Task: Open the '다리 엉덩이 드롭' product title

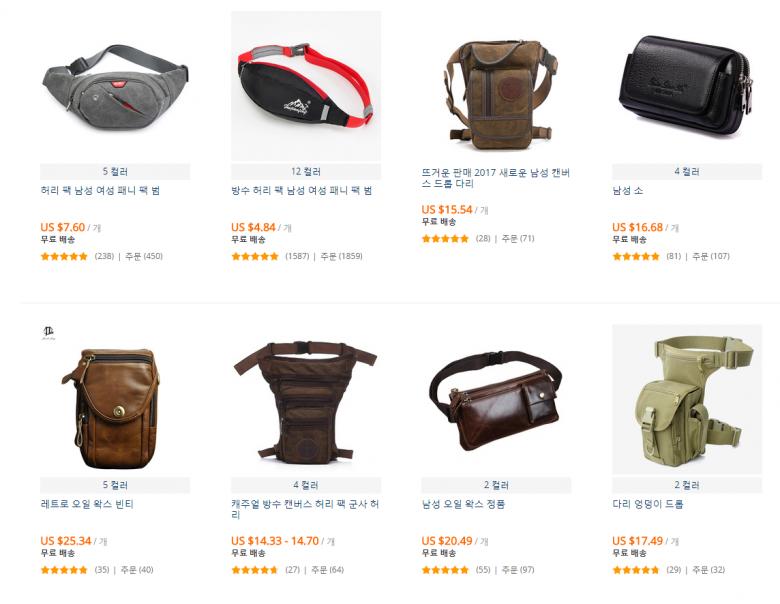Action: 648,504
